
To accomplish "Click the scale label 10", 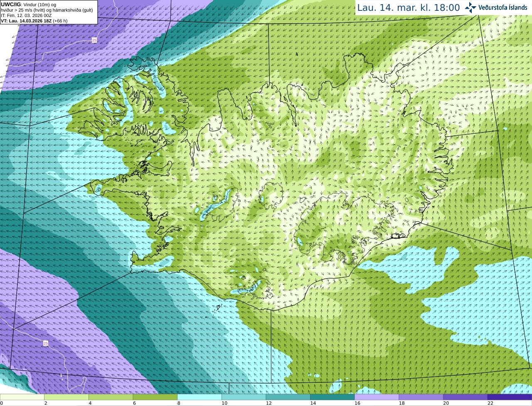I will tap(224, 403).
